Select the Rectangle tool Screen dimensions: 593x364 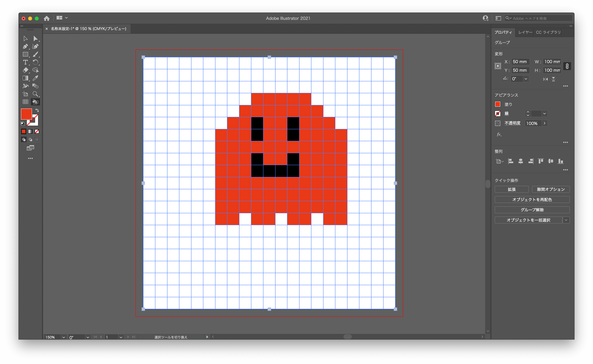25,54
